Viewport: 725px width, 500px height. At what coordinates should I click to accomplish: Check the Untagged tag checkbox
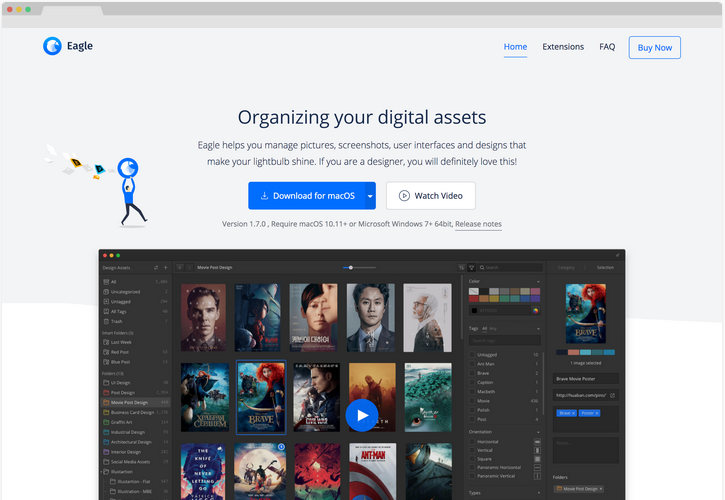click(472, 355)
